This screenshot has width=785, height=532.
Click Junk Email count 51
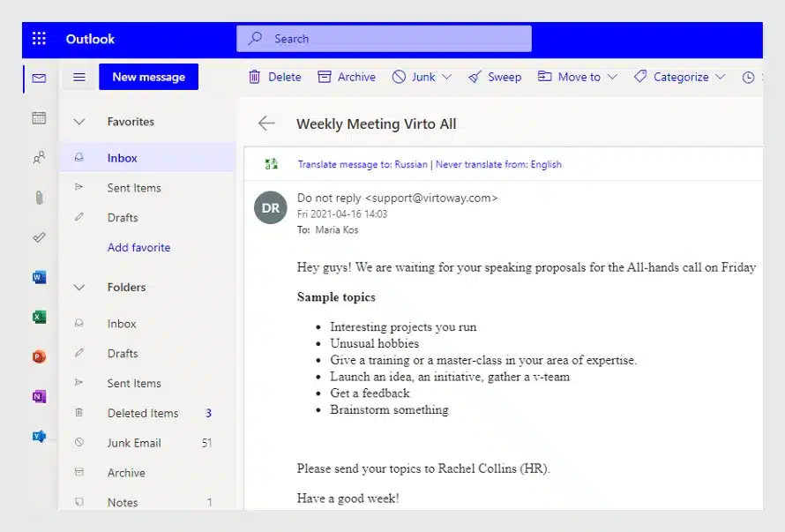point(206,443)
